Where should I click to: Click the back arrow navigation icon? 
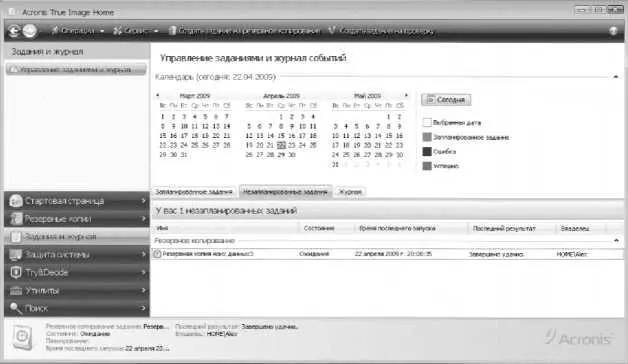click(14, 31)
